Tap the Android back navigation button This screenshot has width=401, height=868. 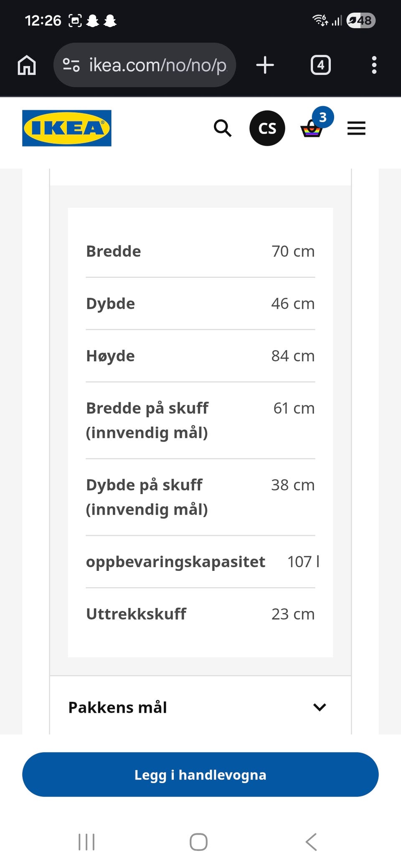point(311,842)
